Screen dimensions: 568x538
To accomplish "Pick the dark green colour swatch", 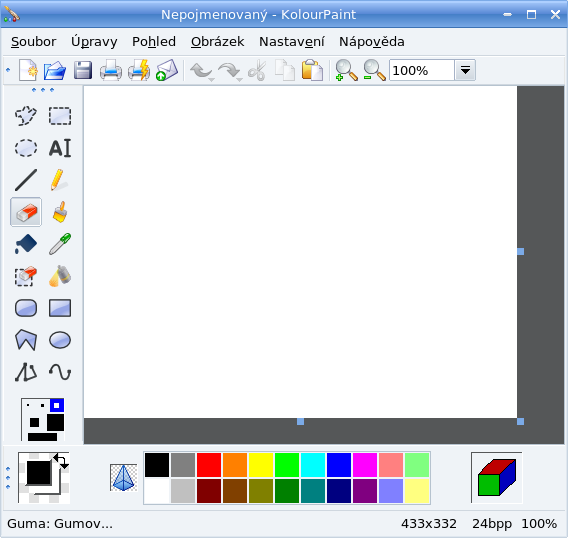I will [x=287, y=491].
